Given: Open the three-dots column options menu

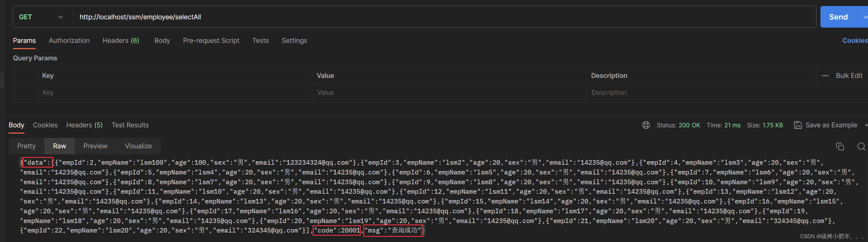Looking at the screenshot, I should [x=825, y=76].
